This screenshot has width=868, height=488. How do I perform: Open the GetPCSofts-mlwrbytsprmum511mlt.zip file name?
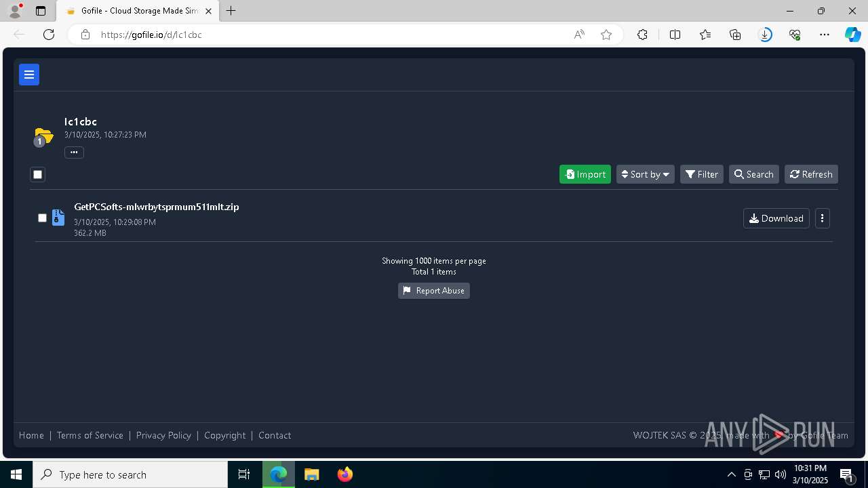(x=157, y=207)
